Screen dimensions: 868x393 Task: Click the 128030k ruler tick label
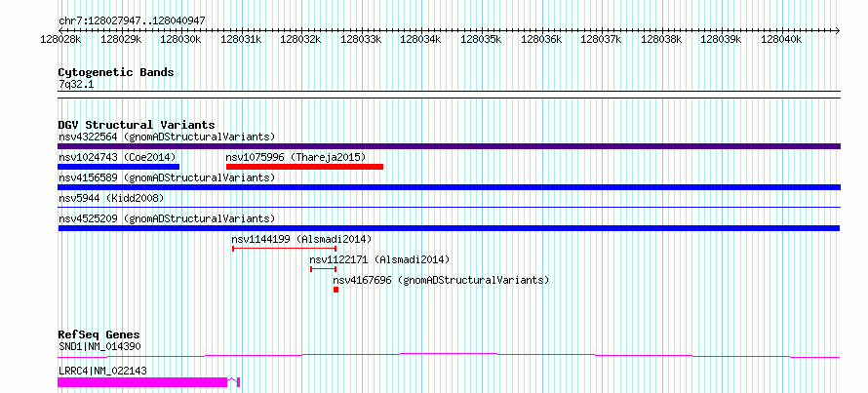tap(181, 39)
